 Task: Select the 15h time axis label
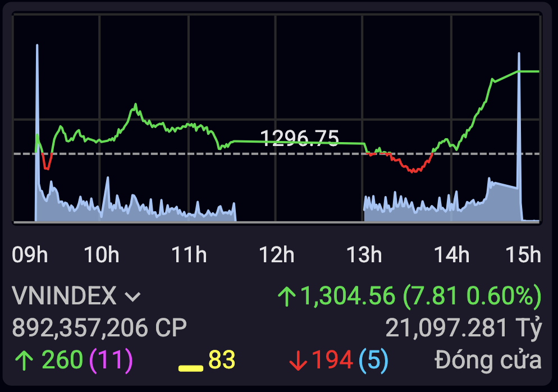[523, 255]
